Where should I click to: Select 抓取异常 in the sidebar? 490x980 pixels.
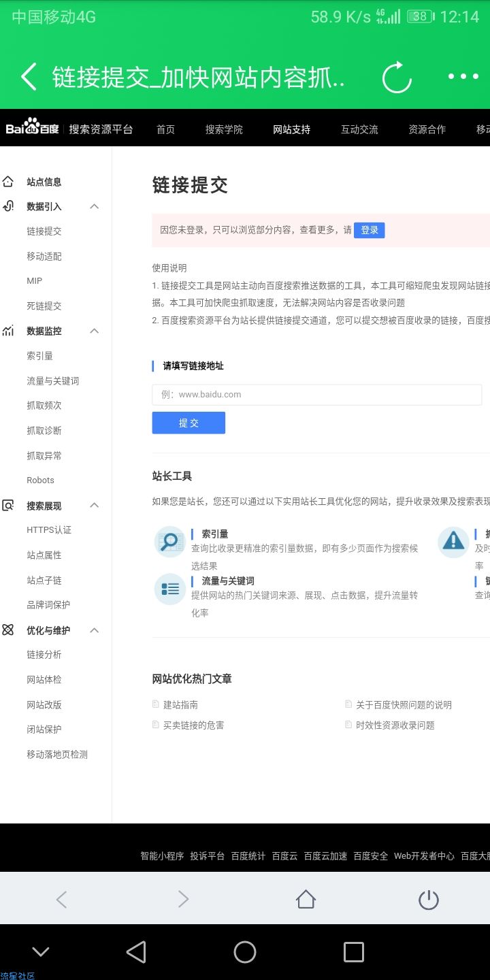(44, 456)
